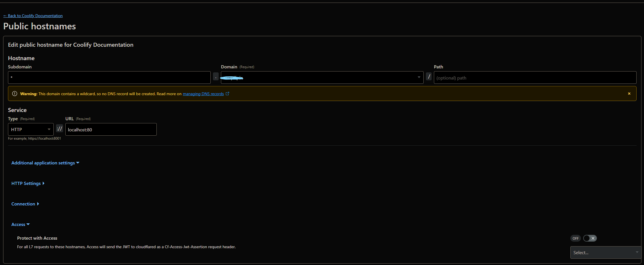This screenshot has width=644, height=265.
Task: Open the service Type dropdown
Action: (31, 129)
